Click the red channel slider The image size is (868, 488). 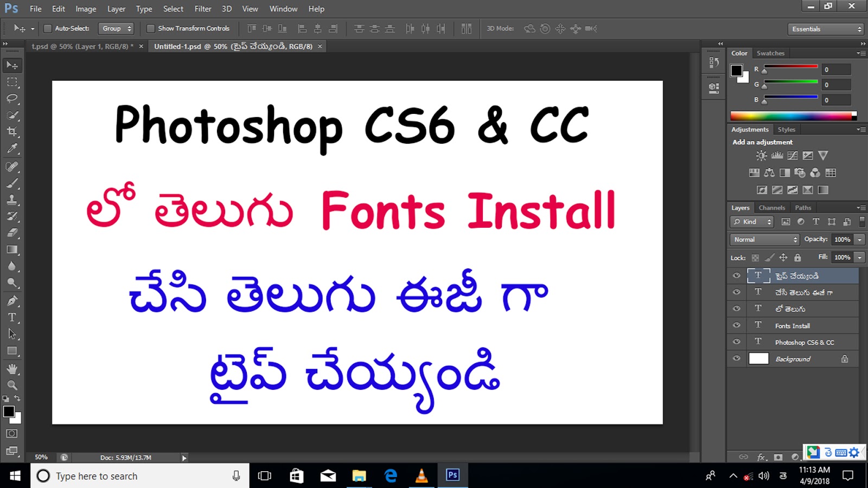coord(791,67)
